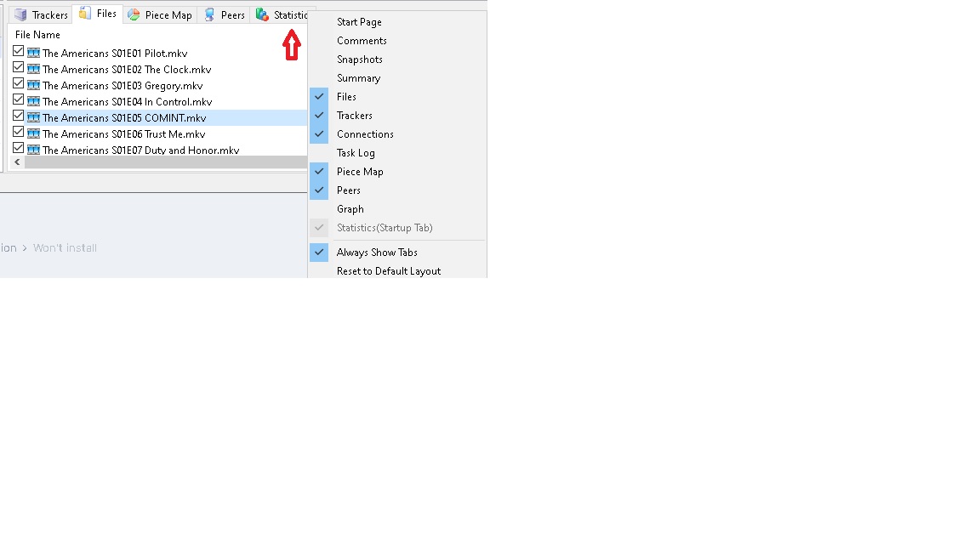Enable the Comments tab from context menu
Viewport: 980px width, 551px height.
coord(397,41)
